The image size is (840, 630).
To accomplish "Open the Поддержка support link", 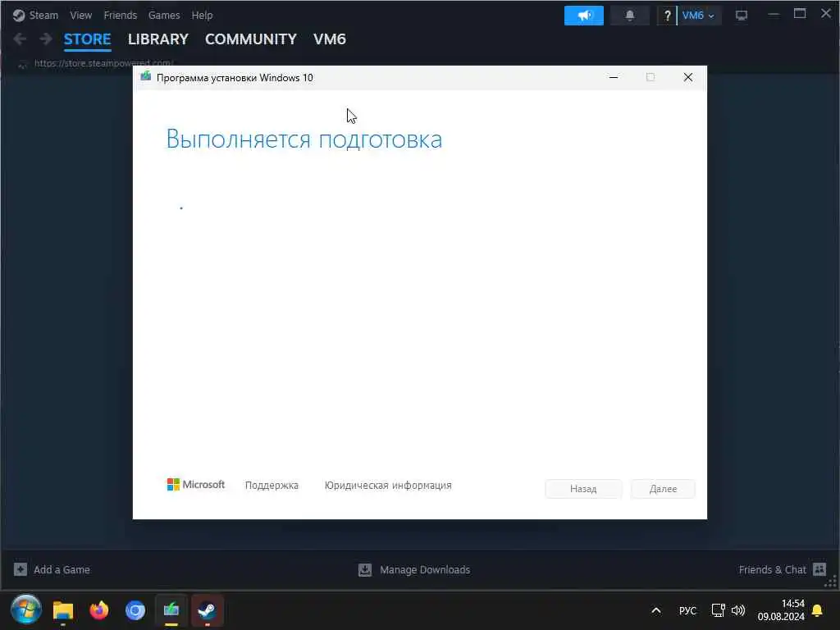I will 272,486.
